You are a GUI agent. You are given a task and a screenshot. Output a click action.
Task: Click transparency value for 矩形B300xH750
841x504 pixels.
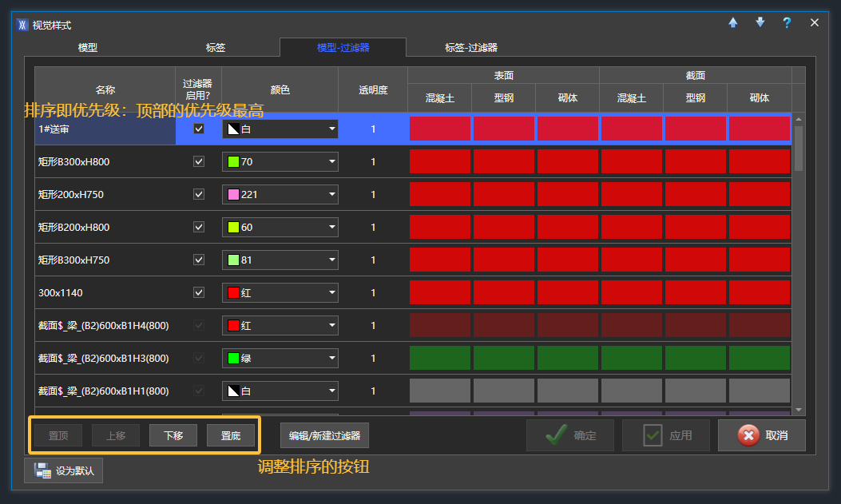373,260
